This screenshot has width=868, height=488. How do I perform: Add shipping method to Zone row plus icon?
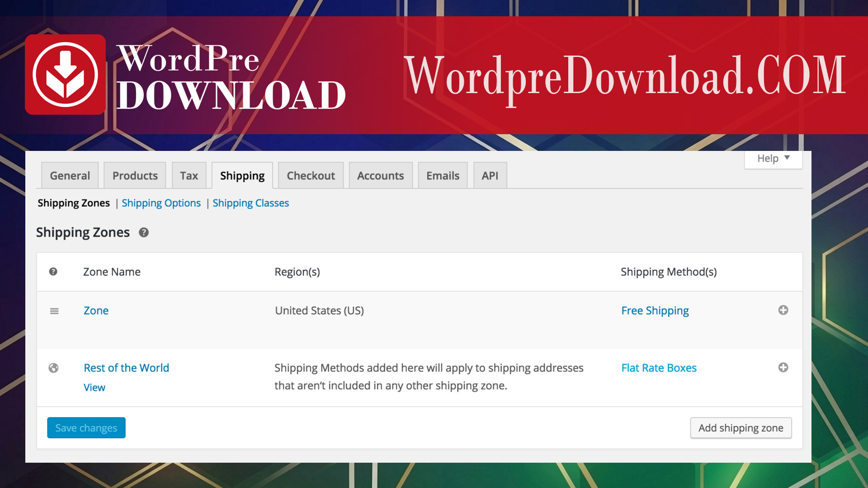point(783,310)
